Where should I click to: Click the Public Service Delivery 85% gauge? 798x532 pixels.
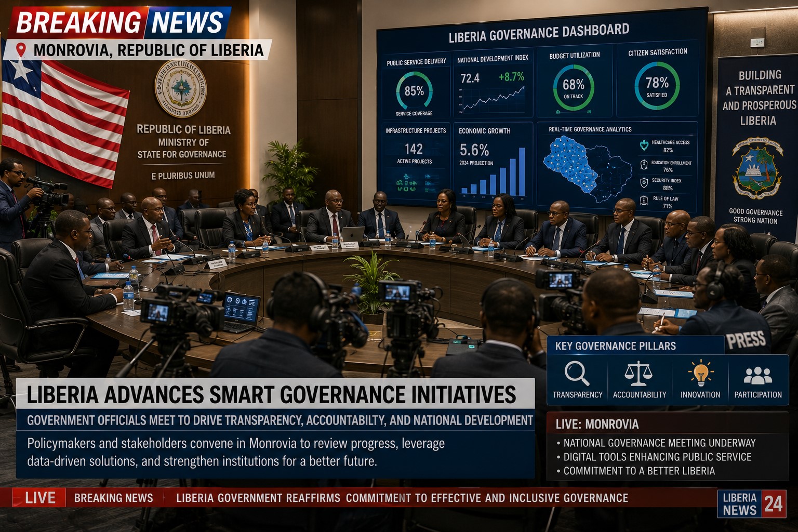[x=414, y=90]
